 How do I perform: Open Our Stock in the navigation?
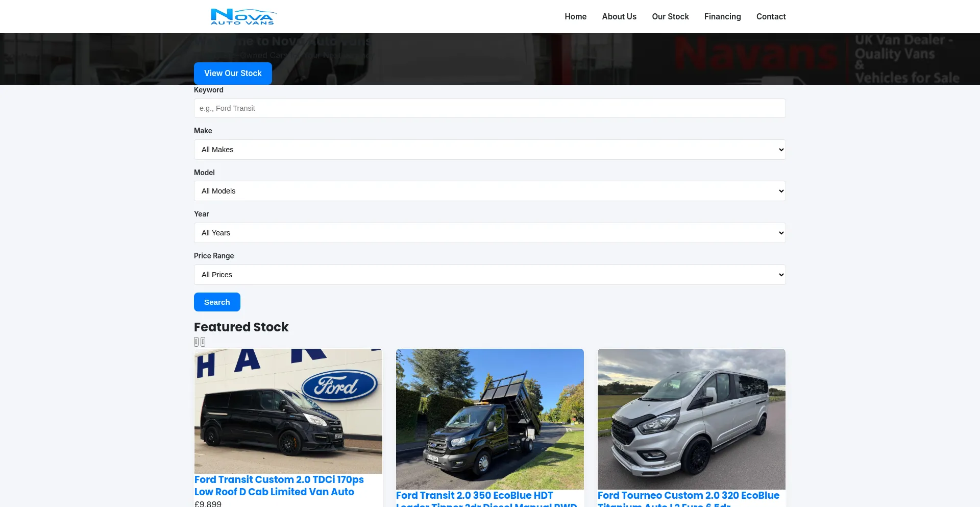pyautogui.click(x=670, y=16)
